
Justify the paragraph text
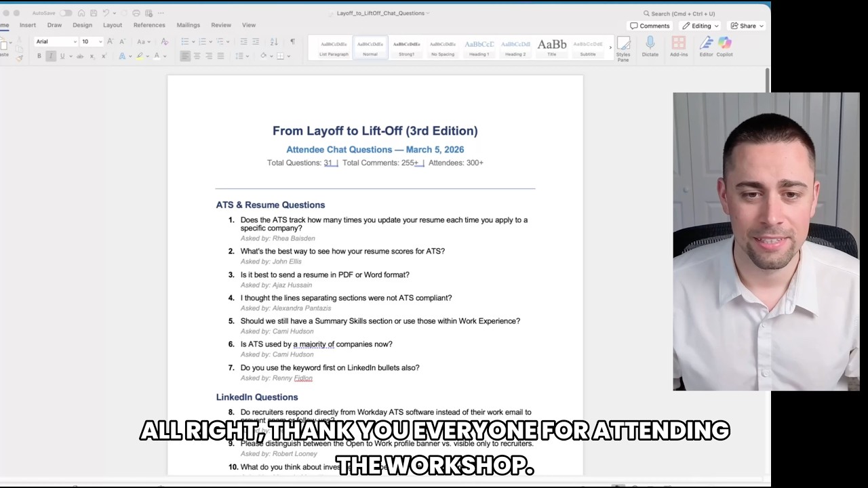pos(220,56)
